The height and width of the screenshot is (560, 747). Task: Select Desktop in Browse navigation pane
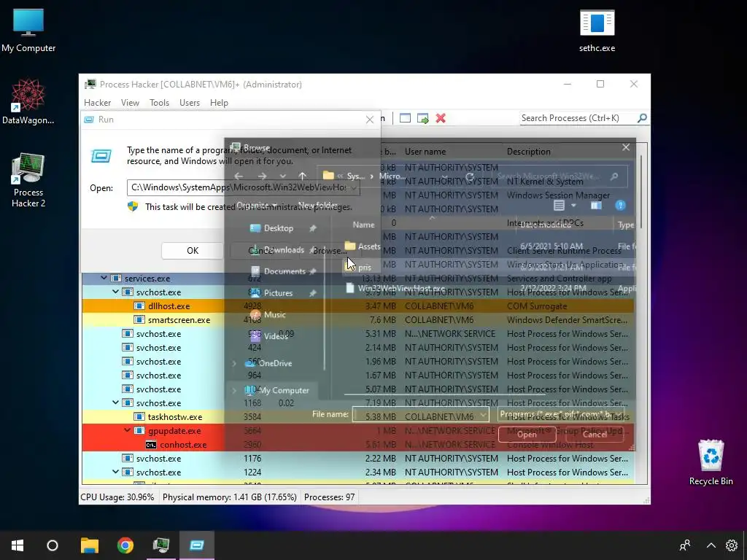click(x=278, y=228)
